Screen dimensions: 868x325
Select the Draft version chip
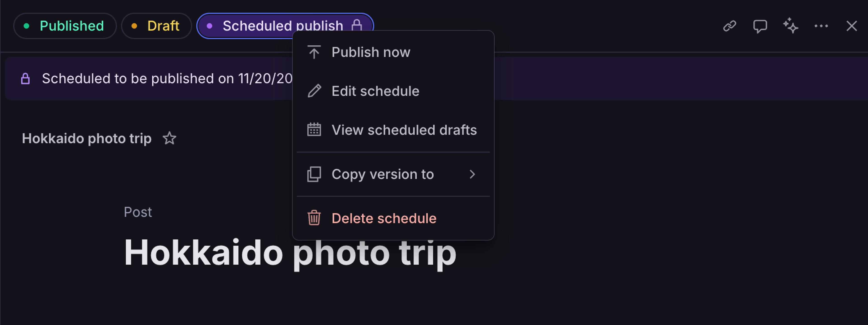pyautogui.click(x=163, y=26)
